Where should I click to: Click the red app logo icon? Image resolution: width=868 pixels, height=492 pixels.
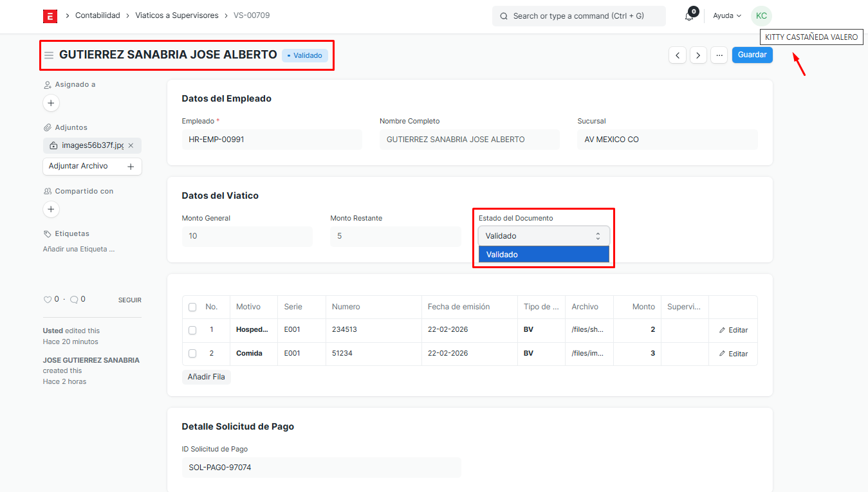pos(50,16)
